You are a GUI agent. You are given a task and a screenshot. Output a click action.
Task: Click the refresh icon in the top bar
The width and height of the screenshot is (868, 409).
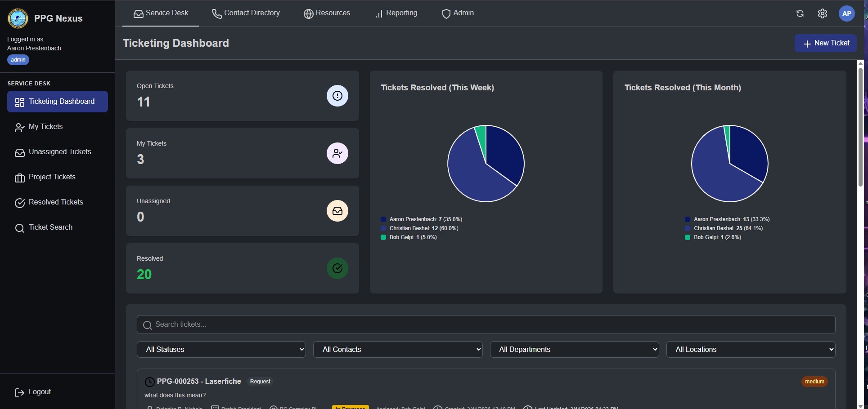800,13
